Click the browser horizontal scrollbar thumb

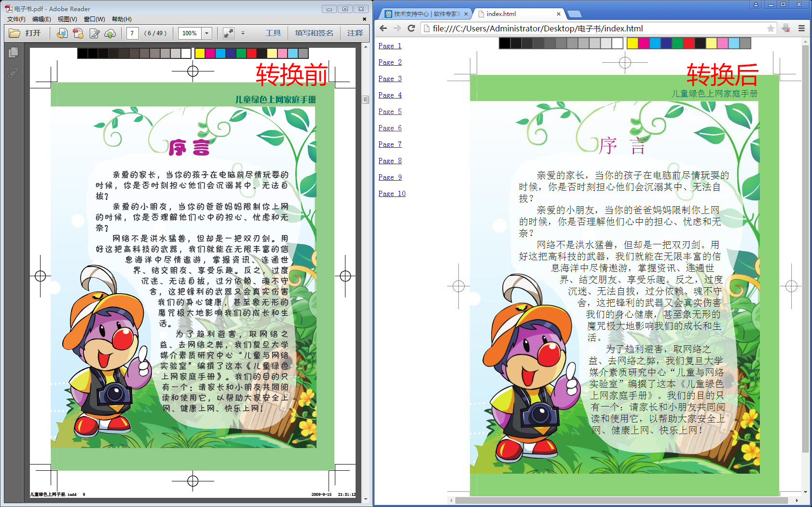621,500
